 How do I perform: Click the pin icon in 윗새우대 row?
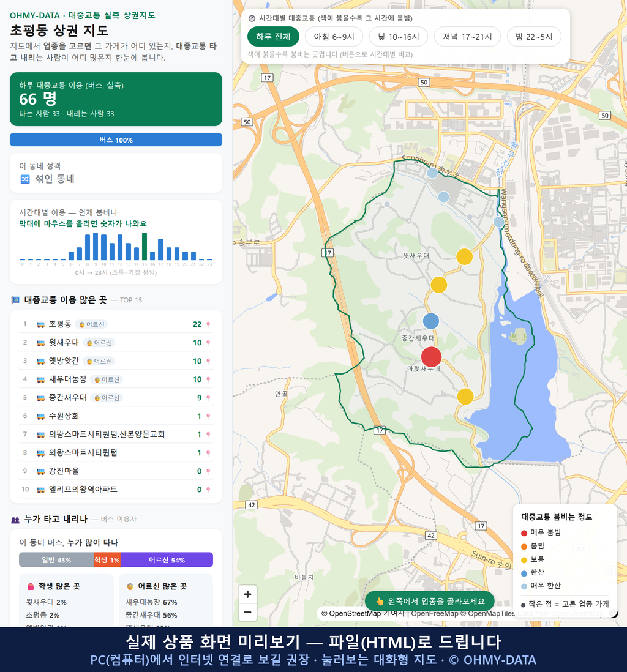coord(208,343)
